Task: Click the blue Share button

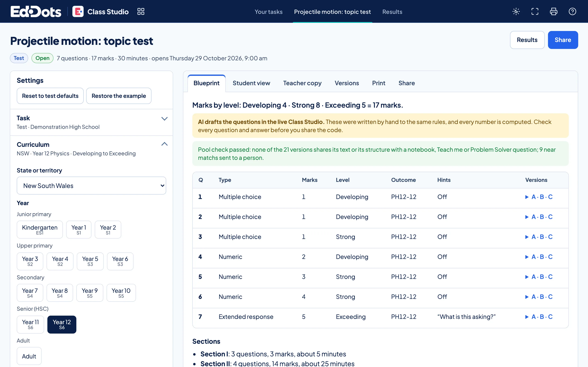Action: (x=563, y=40)
